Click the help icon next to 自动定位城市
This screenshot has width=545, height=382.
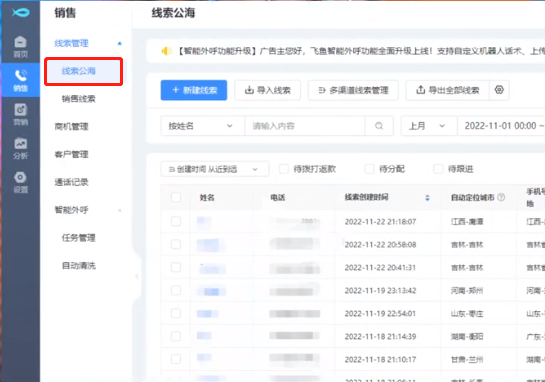tap(501, 197)
